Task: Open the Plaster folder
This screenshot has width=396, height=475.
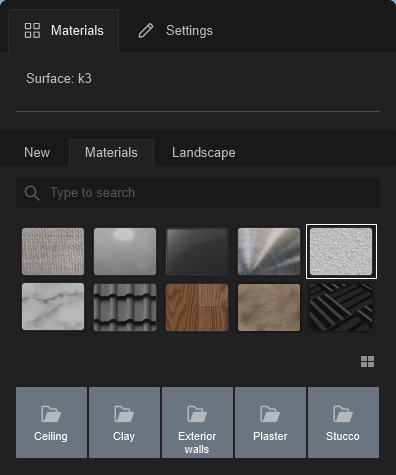Action: 270,422
